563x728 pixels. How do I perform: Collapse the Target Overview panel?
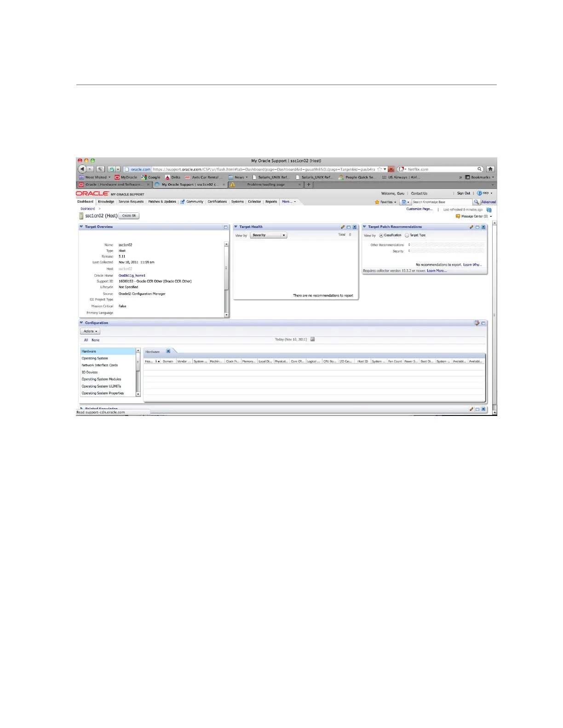click(x=81, y=227)
